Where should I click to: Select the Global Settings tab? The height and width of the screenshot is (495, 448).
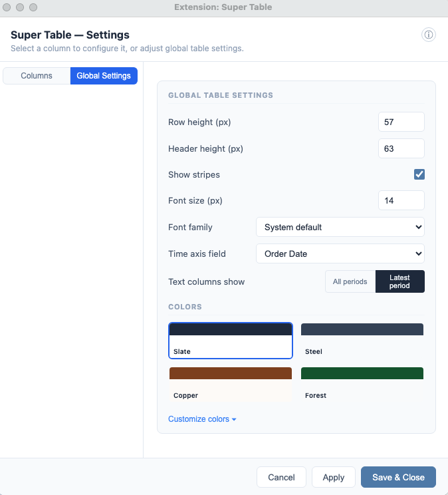[x=104, y=76]
